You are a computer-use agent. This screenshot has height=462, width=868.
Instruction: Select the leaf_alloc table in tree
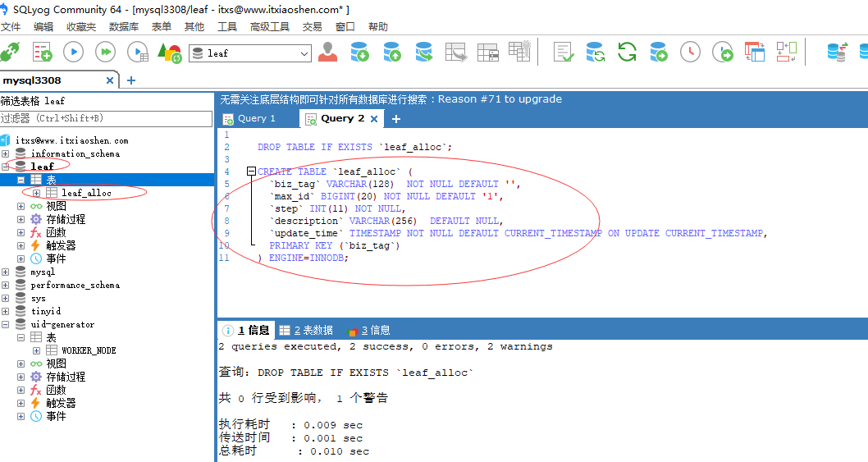[86, 193]
